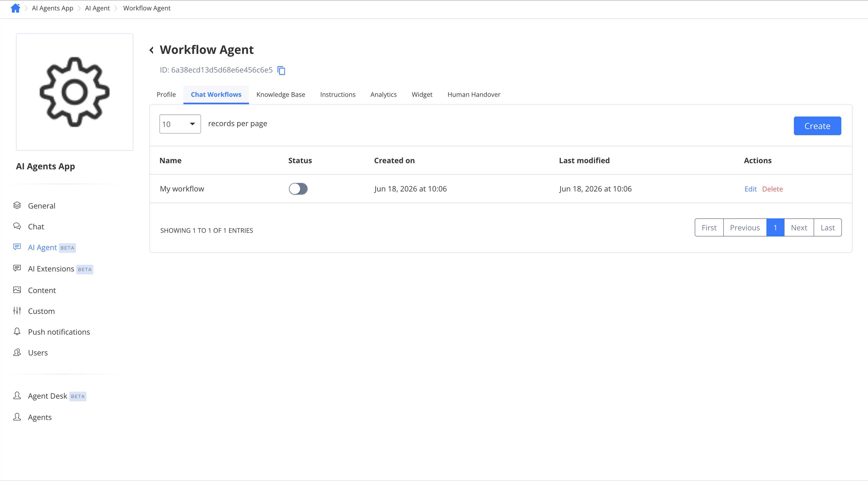Toggle the My workflow status switch
This screenshot has width=868, height=481.
coord(298,189)
